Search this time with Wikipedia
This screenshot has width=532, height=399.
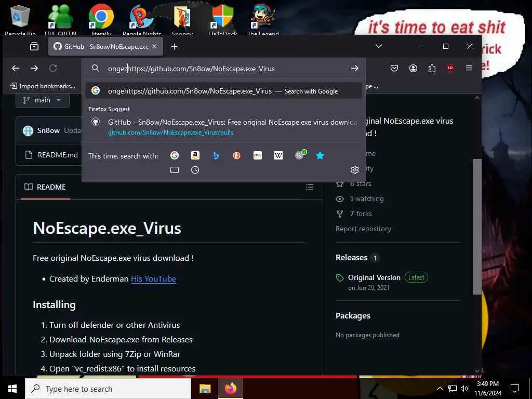(x=278, y=155)
